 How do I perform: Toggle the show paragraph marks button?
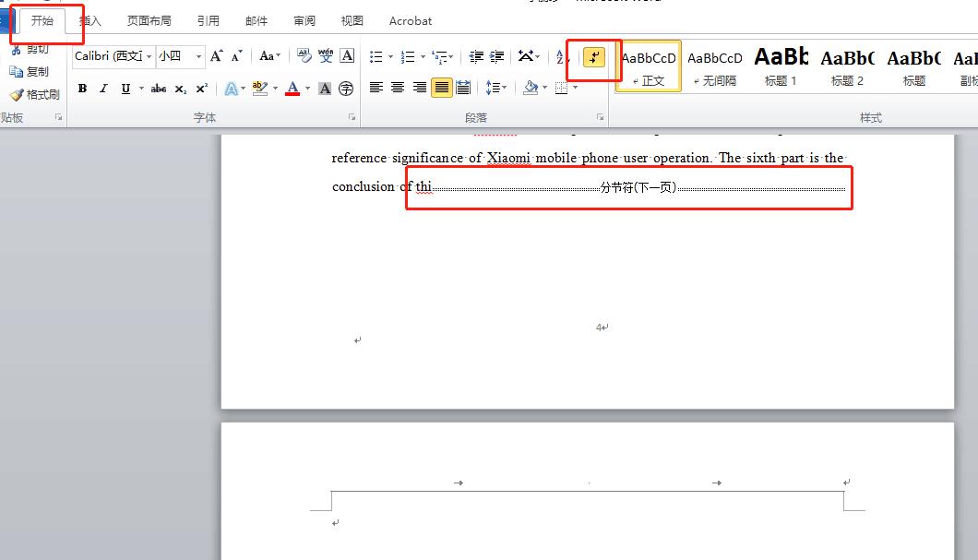(x=594, y=57)
